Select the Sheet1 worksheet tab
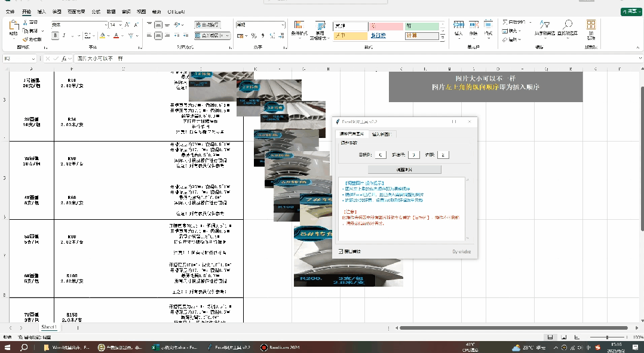Viewport: 644px width, 353px height. pyautogui.click(x=48, y=327)
